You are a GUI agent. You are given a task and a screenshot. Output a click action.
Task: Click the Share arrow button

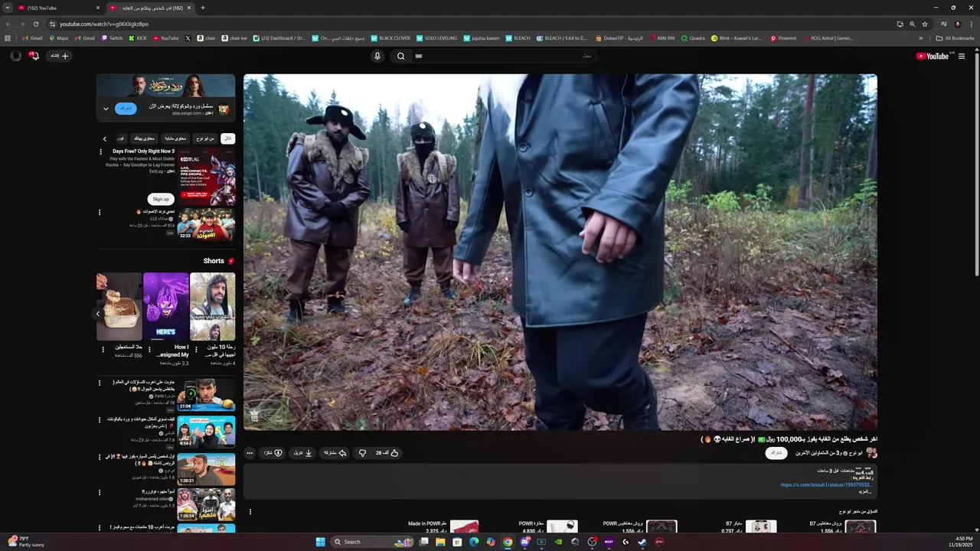coord(335,453)
